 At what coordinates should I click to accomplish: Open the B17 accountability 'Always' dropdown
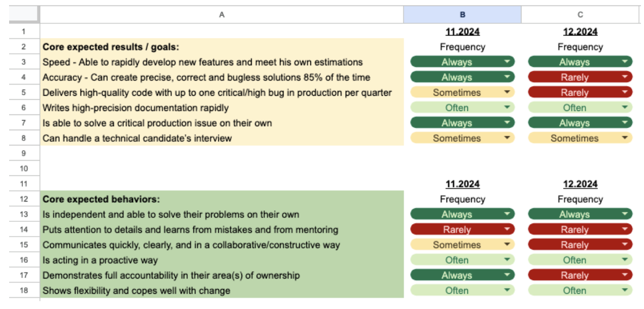click(x=462, y=275)
